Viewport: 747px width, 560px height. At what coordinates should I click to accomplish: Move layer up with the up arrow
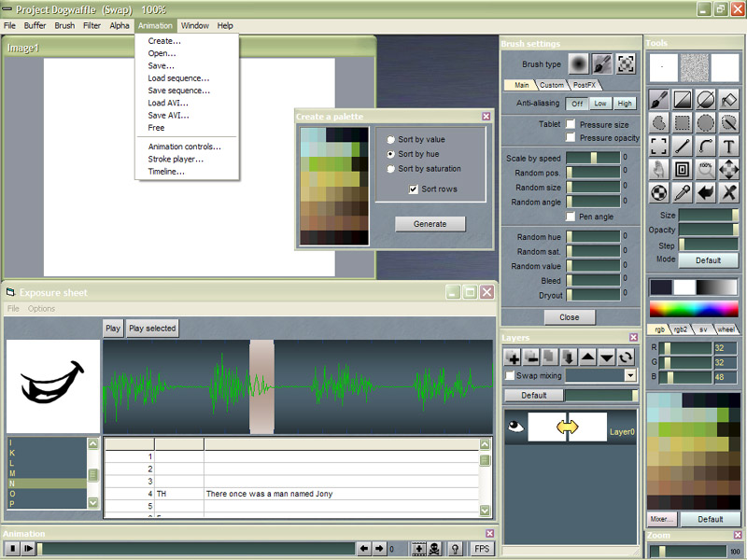[587, 357]
